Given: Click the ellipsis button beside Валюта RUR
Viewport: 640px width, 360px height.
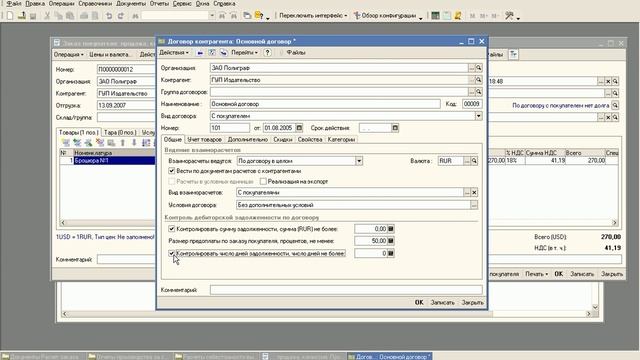Looking at the screenshot, I should pyautogui.click(x=467, y=161).
